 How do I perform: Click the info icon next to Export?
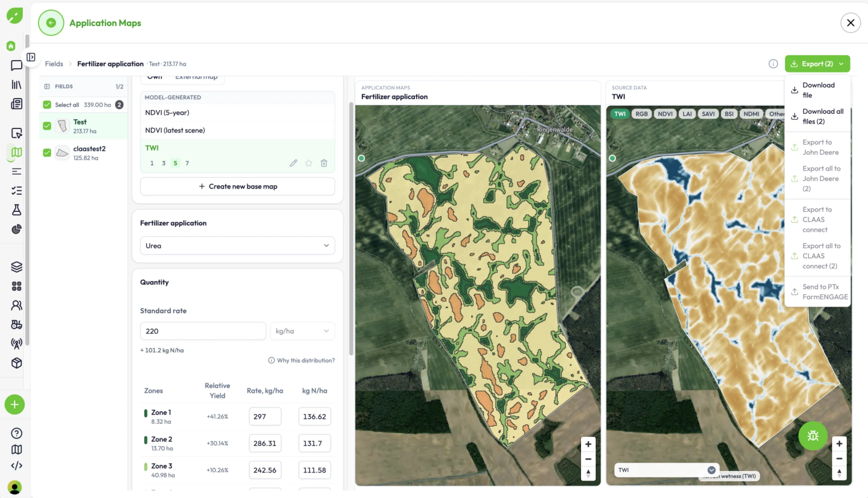click(x=773, y=64)
